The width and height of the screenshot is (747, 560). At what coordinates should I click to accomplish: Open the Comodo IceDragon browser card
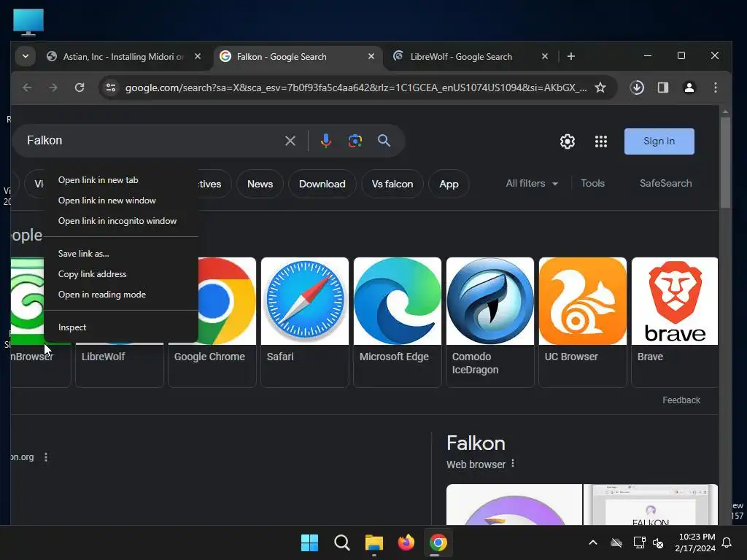tap(490, 322)
